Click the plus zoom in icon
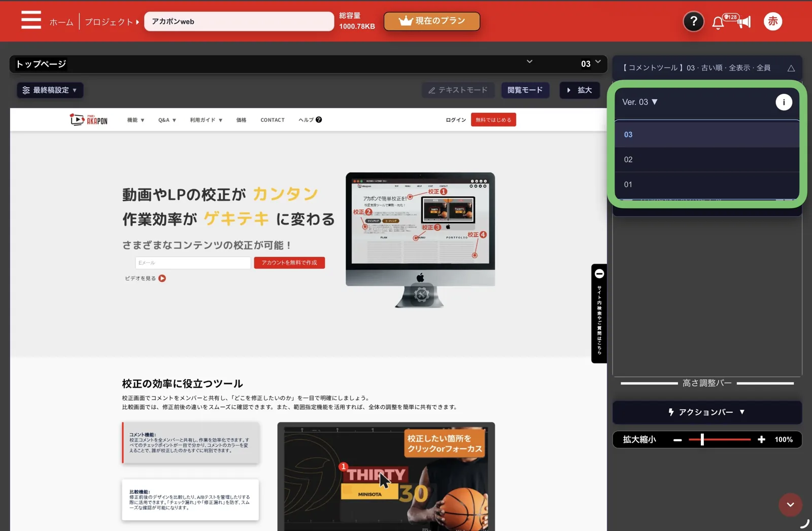This screenshot has width=812, height=531. point(761,440)
